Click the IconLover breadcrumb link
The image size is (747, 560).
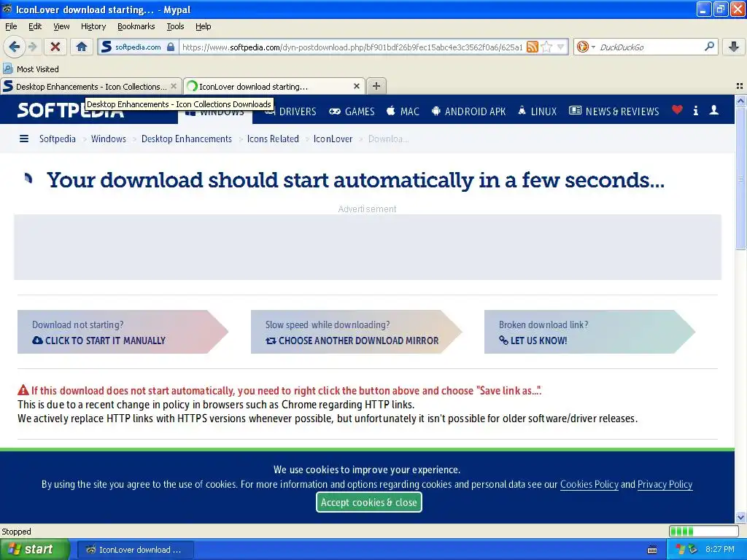[333, 139]
